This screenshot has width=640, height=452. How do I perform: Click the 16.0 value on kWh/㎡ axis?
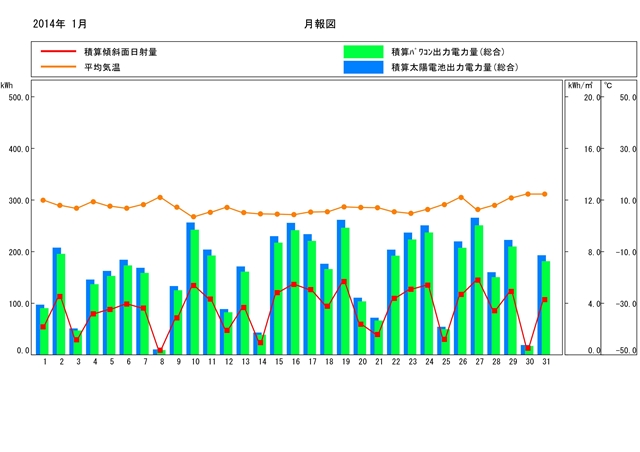(x=592, y=149)
